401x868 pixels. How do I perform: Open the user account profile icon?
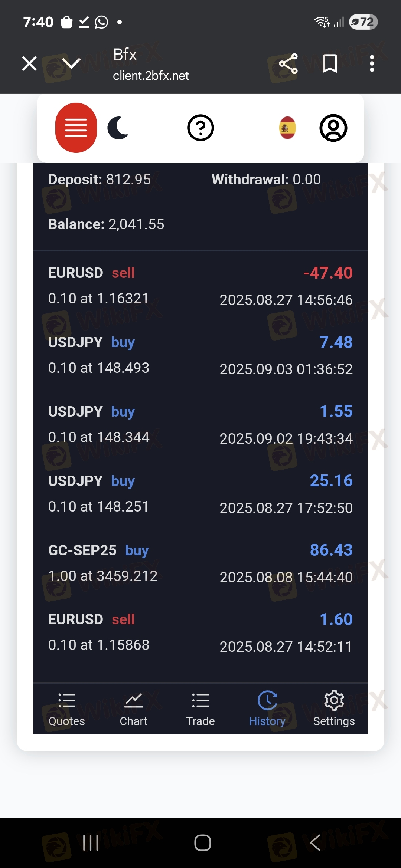[x=333, y=128]
